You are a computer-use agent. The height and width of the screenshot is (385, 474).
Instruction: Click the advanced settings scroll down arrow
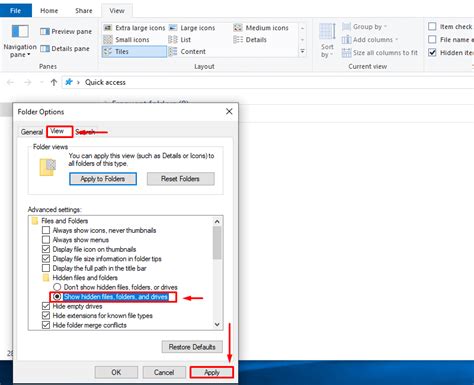point(217,324)
